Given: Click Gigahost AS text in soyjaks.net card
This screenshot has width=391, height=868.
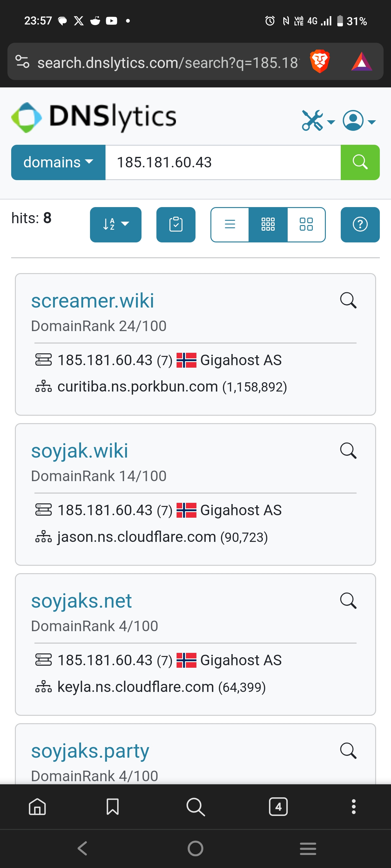Looking at the screenshot, I should 241,660.
